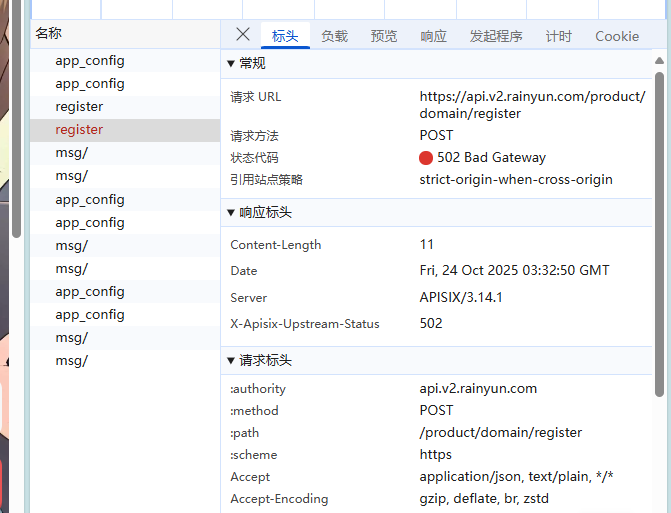Switch to the 标头 tab
The height and width of the screenshot is (513, 671).
285,36
